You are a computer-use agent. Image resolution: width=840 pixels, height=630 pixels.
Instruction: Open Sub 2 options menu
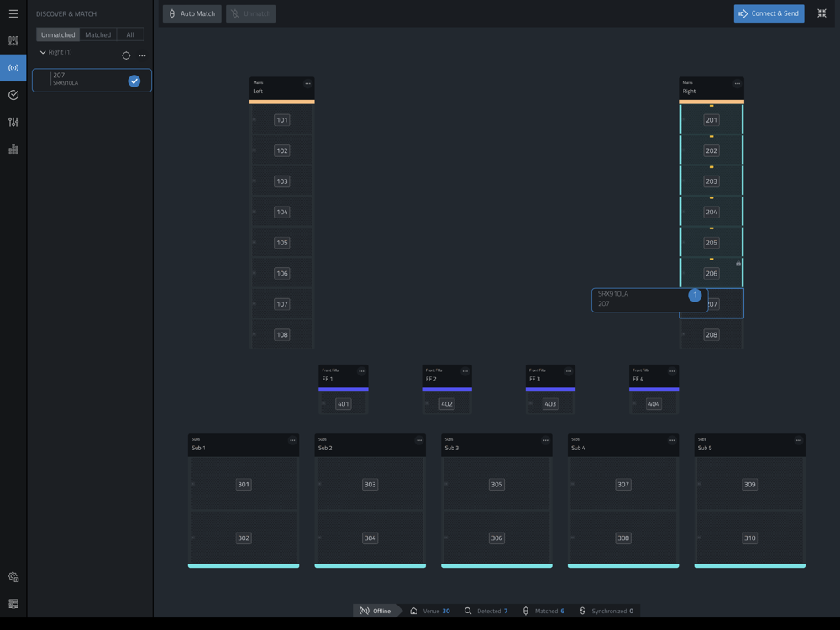pyautogui.click(x=419, y=440)
